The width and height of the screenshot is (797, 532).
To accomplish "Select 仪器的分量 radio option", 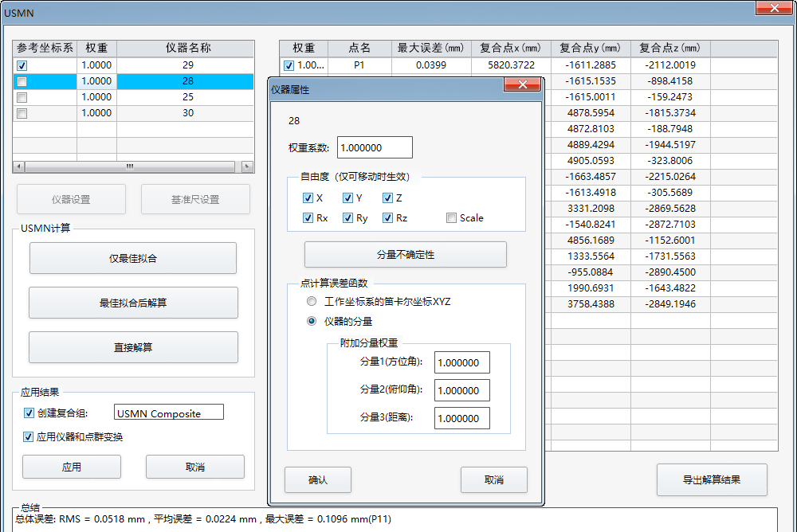I will (312, 321).
